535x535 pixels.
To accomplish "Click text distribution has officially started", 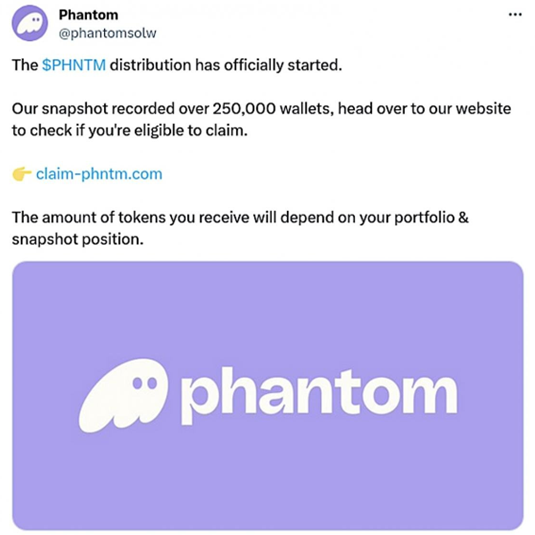I will point(226,65).
